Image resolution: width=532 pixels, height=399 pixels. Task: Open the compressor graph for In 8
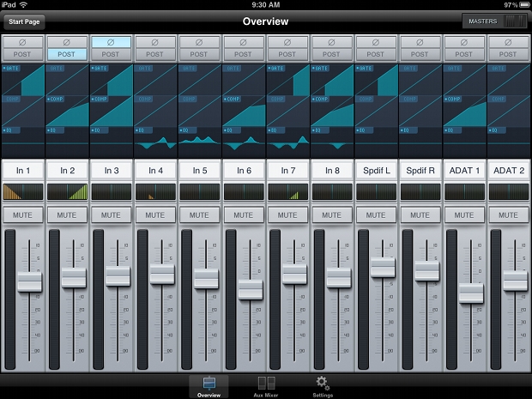[x=332, y=112]
